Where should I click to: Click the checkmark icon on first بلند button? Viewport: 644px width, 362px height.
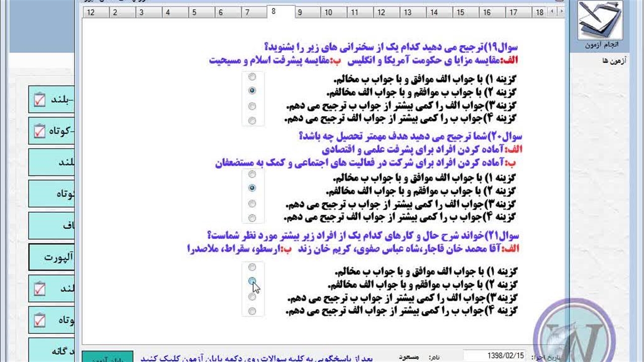[x=40, y=100]
